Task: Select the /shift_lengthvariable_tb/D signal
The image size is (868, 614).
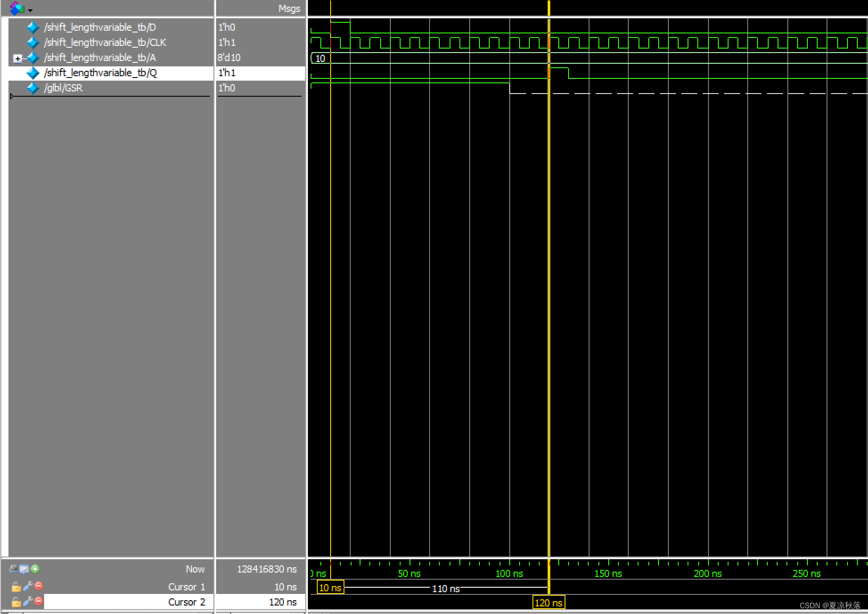Action: pyautogui.click(x=100, y=27)
